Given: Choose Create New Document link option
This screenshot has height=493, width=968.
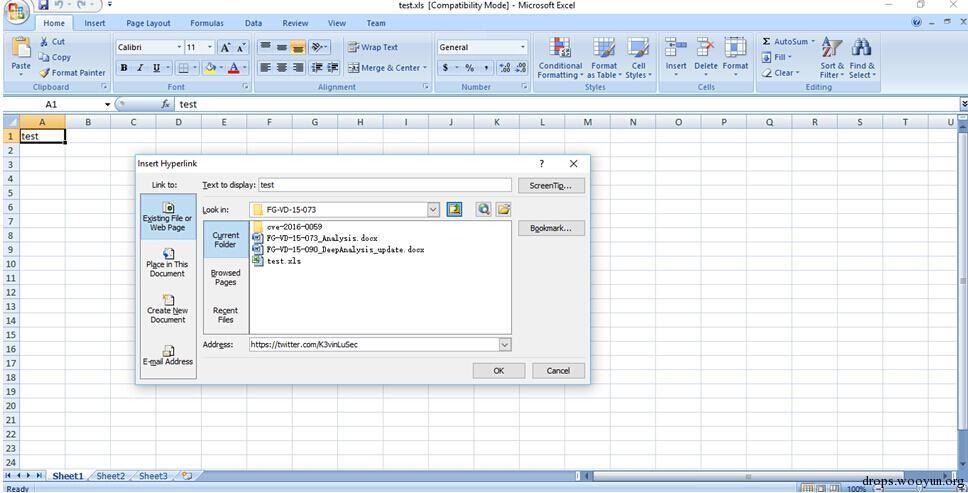Looking at the screenshot, I should (x=168, y=309).
